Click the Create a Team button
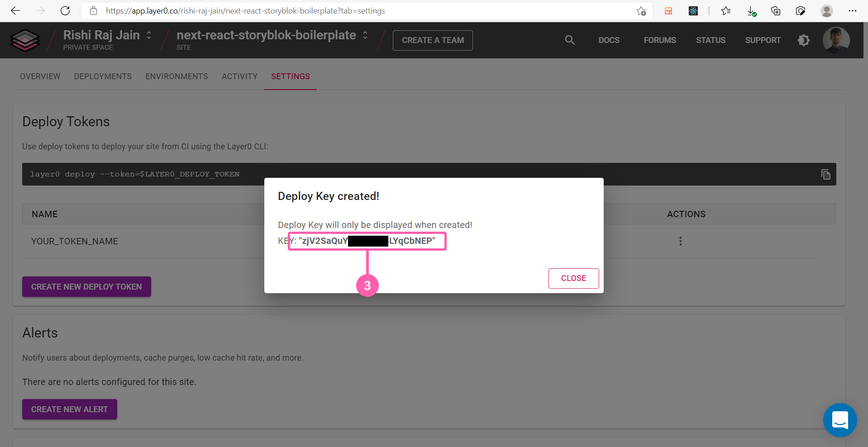Viewport: 868px width, 447px height. coord(433,40)
